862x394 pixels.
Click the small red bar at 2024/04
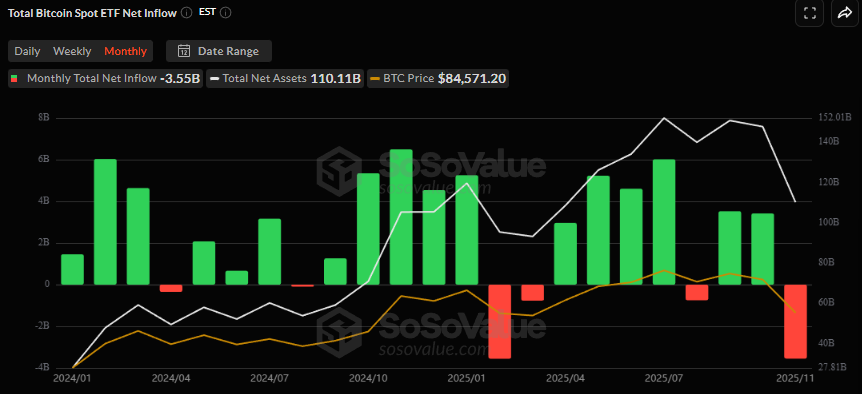(x=171, y=288)
